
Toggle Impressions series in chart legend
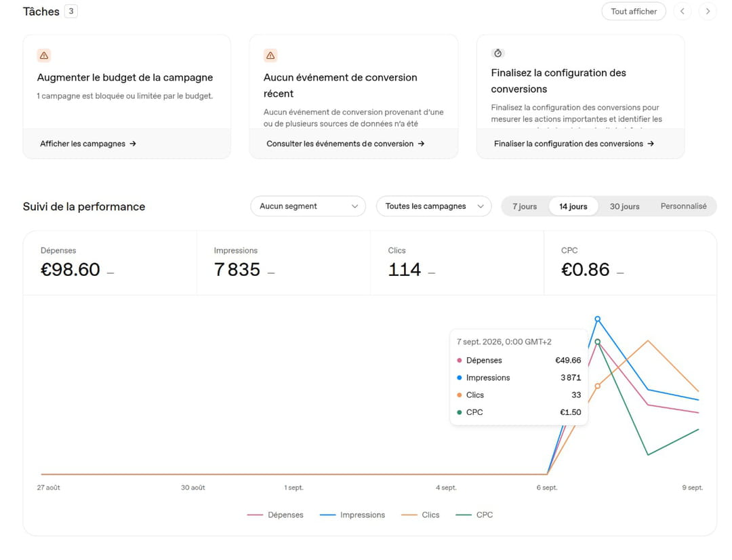pyautogui.click(x=352, y=515)
